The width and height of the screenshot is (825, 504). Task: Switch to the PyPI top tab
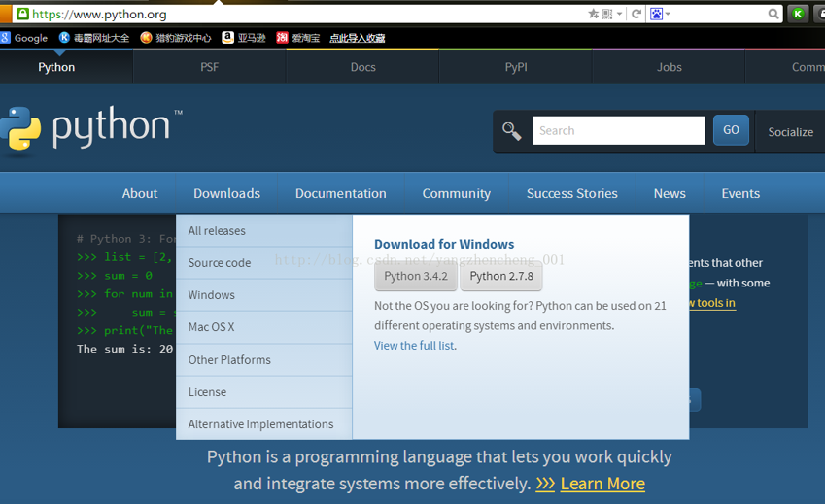tap(516, 67)
